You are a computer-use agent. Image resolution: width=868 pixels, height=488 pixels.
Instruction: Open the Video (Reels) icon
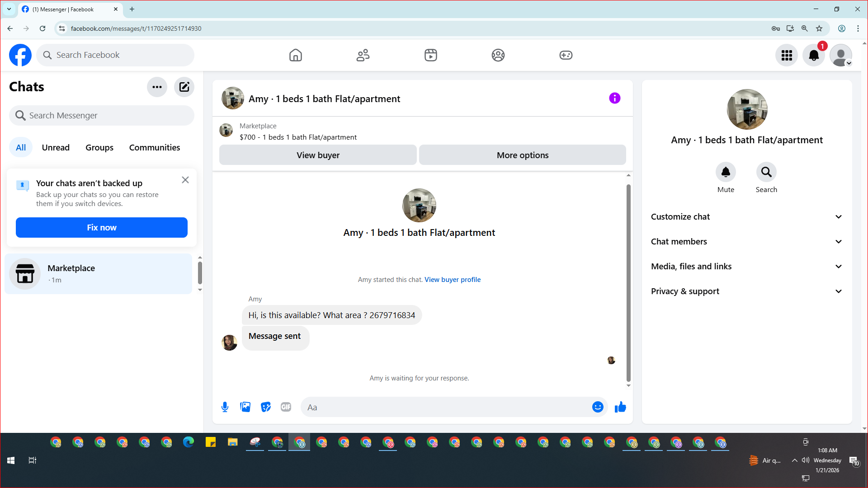[431, 55]
